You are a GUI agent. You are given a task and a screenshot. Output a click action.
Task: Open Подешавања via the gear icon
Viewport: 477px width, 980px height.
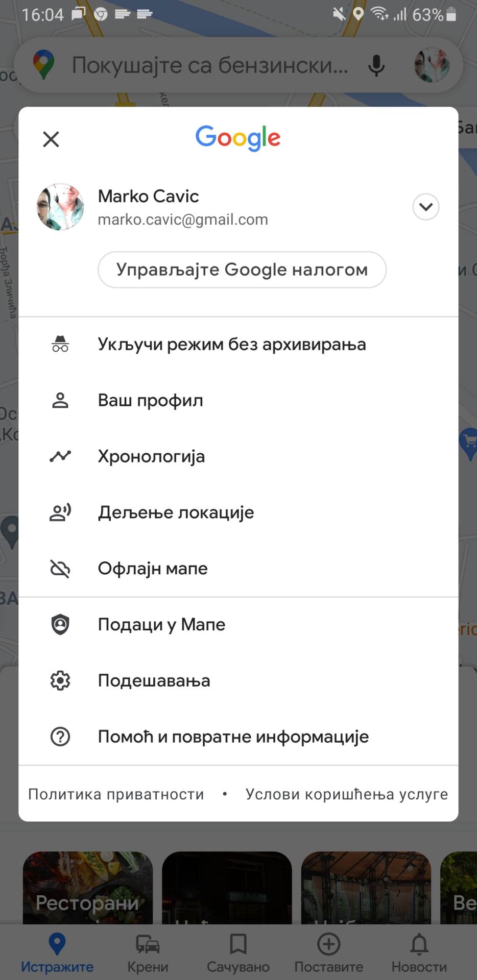[60, 680]
